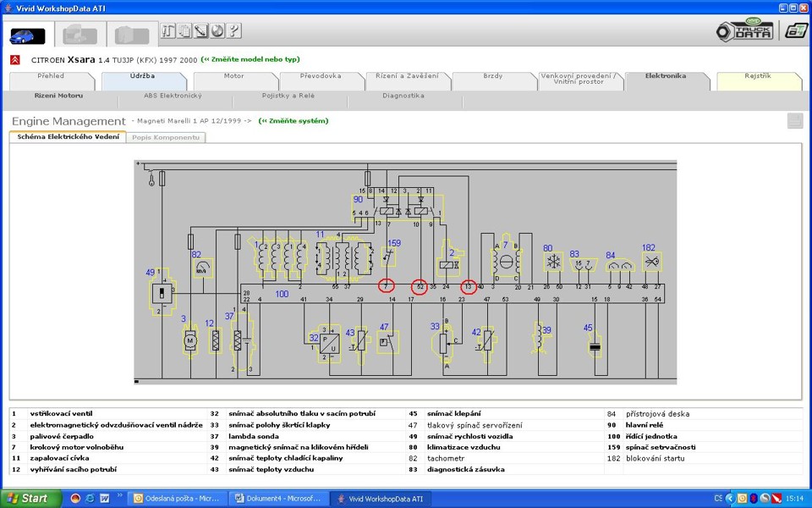The image size is (812, 508).
Task: Open the Pojistky a Relé subtab
Action: 288,96
